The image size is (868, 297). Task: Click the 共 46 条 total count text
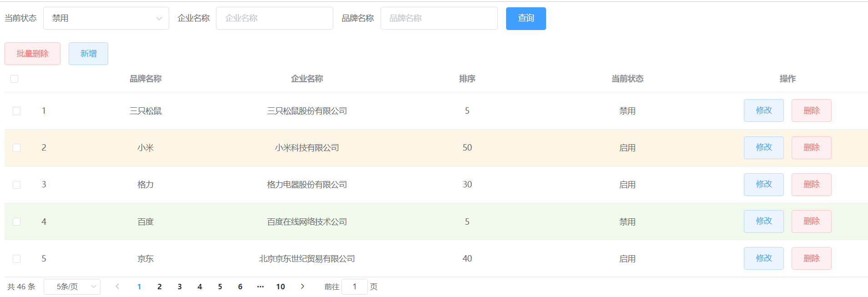pyautogui.click(x=21, y=287)
